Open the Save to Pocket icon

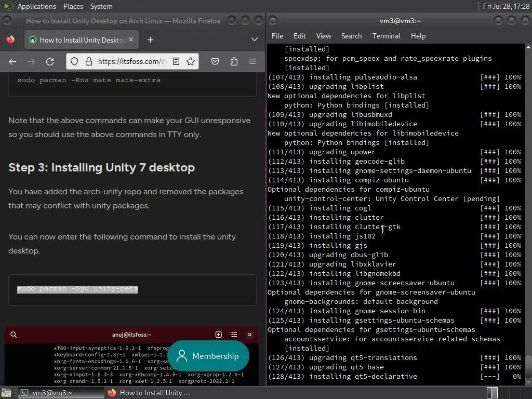(215, 61)
